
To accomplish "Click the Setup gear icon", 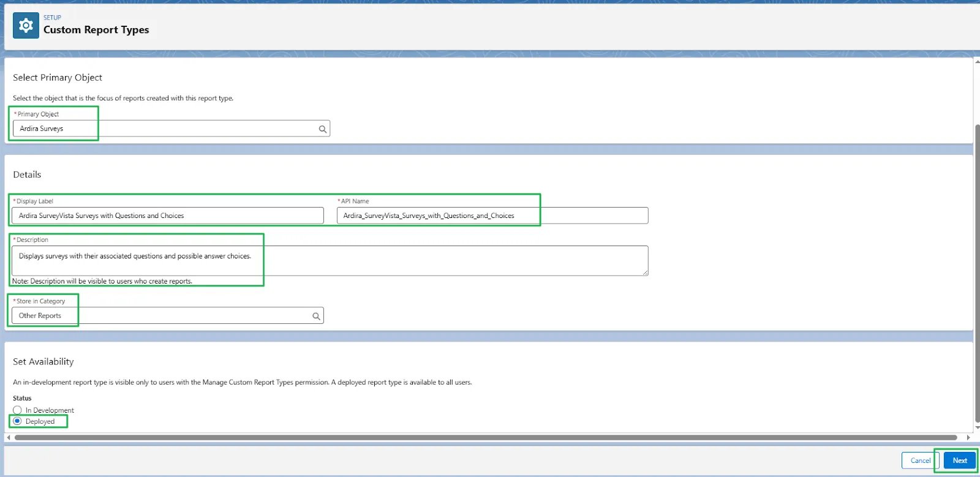I will [x=26, y=26].
